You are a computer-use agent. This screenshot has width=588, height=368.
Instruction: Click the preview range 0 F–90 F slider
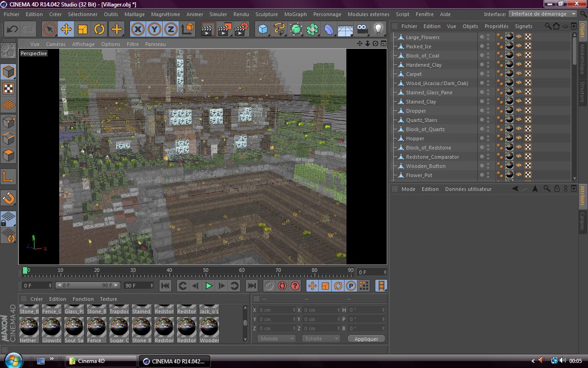(87, 285)
